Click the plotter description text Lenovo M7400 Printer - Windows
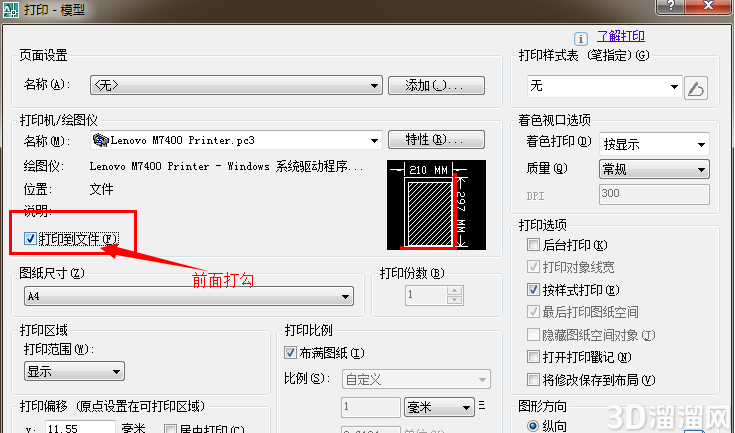Screen dimensions: 735x433 tap(226, 166)
